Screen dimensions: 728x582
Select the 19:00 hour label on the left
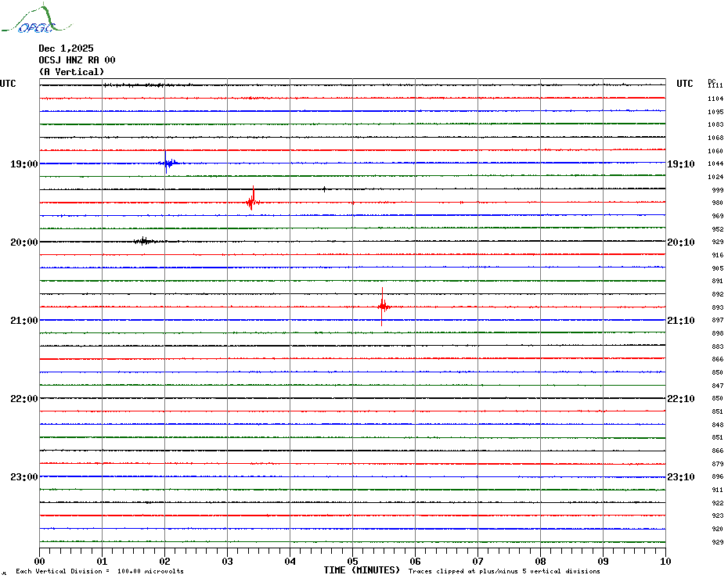coord(23,164)
